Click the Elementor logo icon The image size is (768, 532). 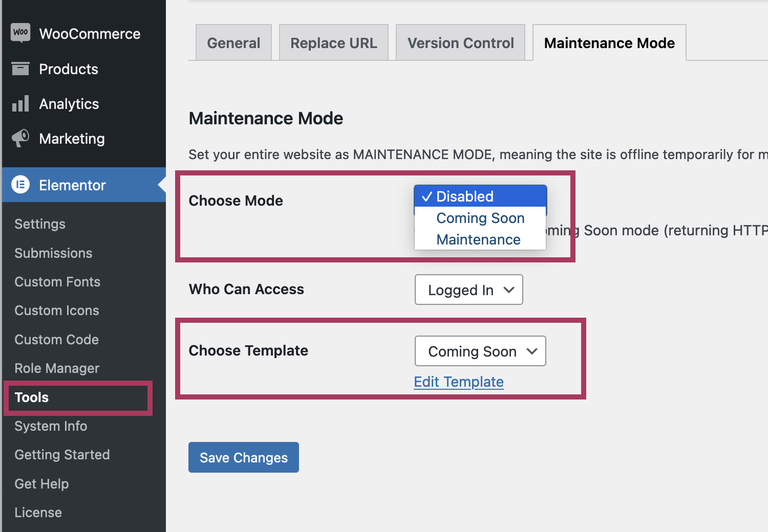[20, 185]
